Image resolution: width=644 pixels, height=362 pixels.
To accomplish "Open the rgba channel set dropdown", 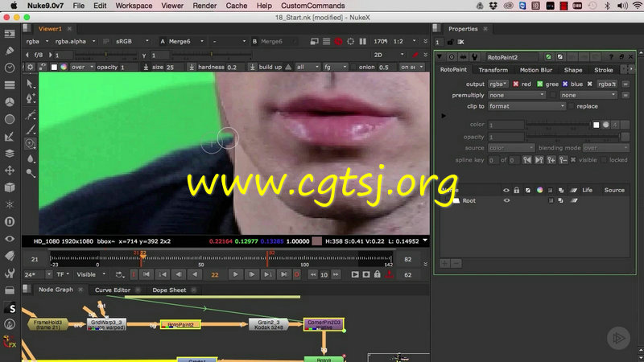I will [x=37, y=42].
